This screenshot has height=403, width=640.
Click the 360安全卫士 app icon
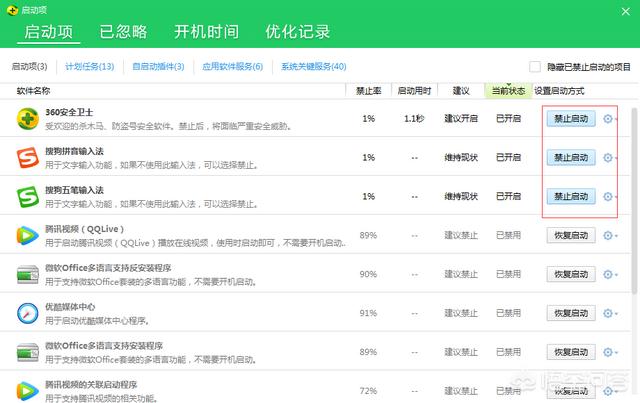(x=28, y=119)
